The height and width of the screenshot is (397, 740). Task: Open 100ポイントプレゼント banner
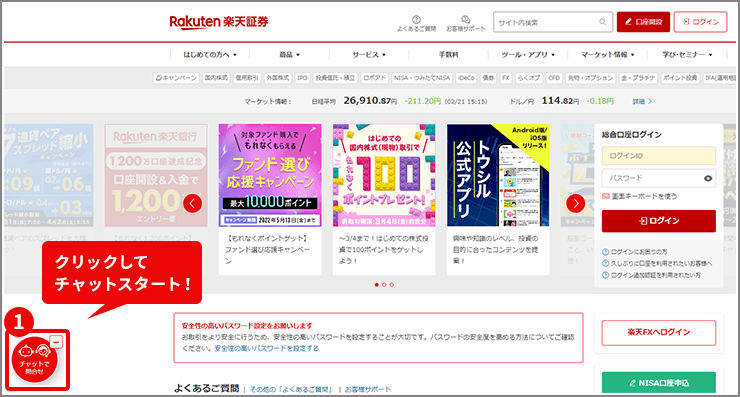pyautogui.click(x=384, y=199)
